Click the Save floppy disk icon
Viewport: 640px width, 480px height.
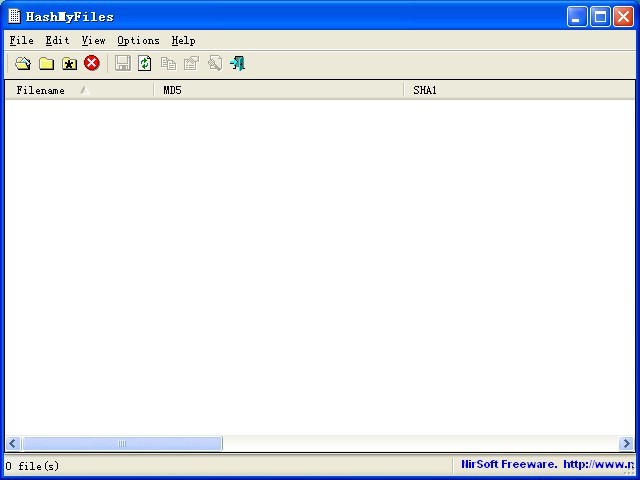123,64
